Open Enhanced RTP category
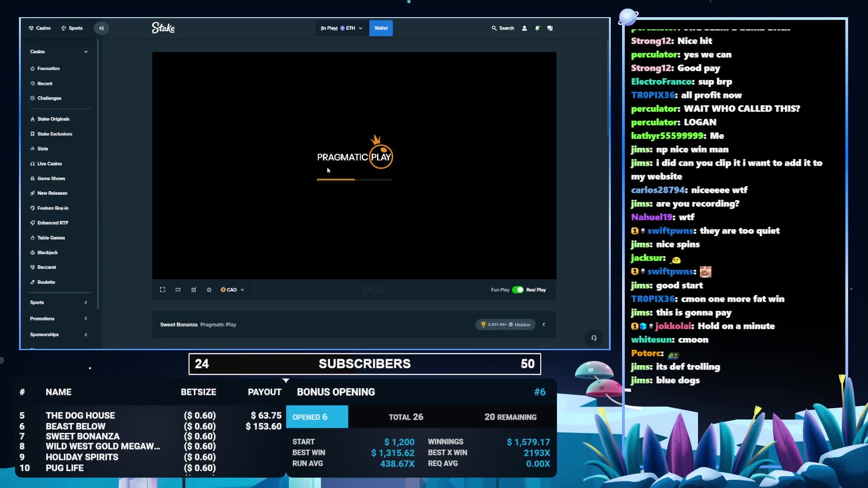868x488 pixels. tap(52, 223)
